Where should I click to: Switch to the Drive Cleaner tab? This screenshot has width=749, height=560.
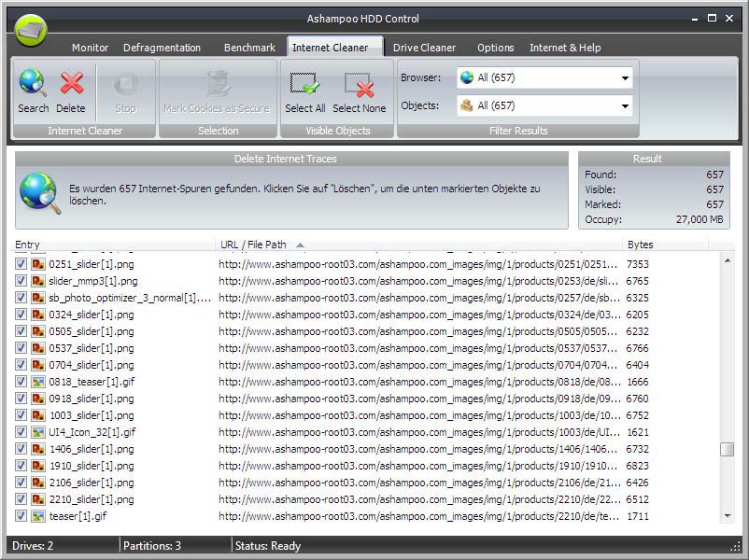coord(424,48)
